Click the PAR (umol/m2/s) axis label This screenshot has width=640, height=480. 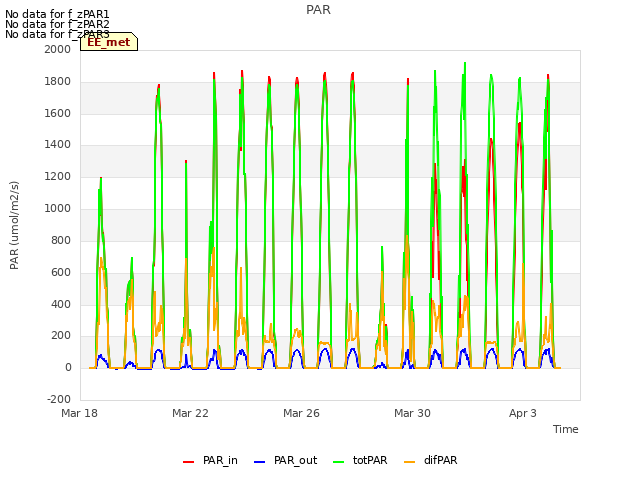(x=14, y=225)
